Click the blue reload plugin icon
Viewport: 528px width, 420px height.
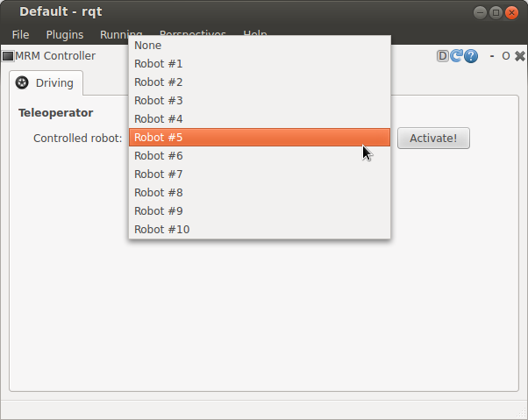click(456, 56)
